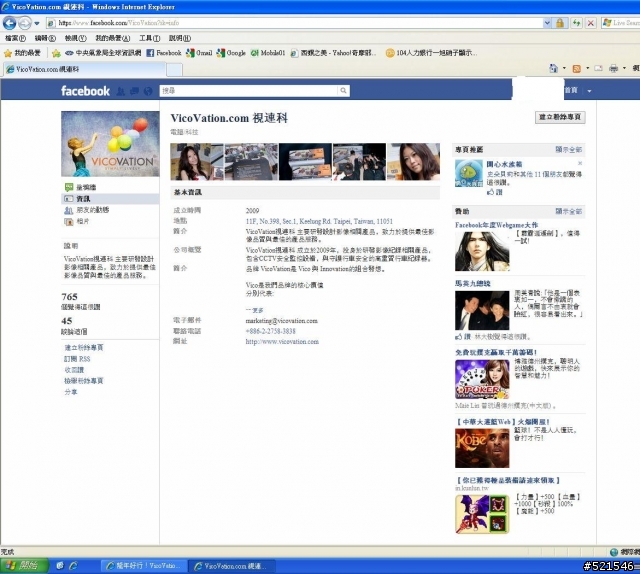Click the facebook logo
The height and width of the screenshot is (574, 640).
[x=85, y=91]
